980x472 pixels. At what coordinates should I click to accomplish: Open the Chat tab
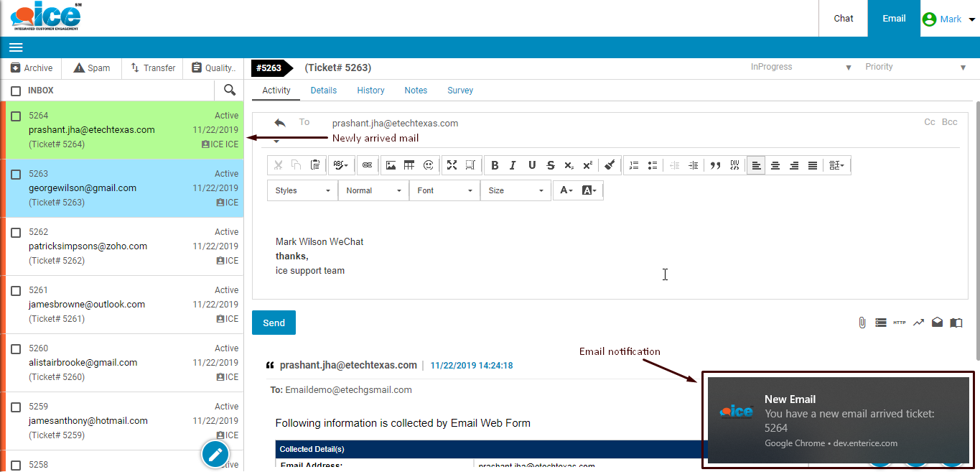(x=844, y=19)
